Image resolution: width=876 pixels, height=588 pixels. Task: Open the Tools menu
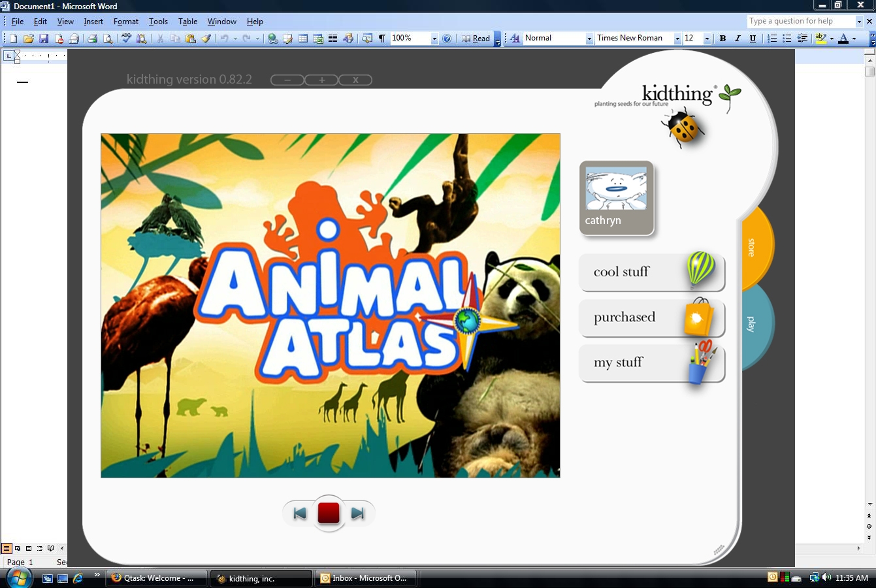point(158,22)
